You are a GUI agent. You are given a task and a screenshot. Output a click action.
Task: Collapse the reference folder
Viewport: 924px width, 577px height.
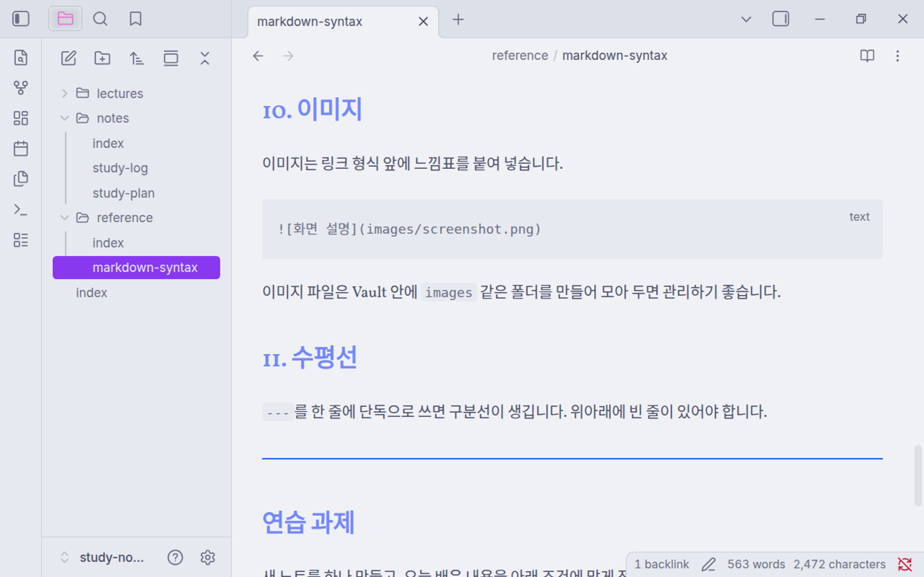[64, 218]
